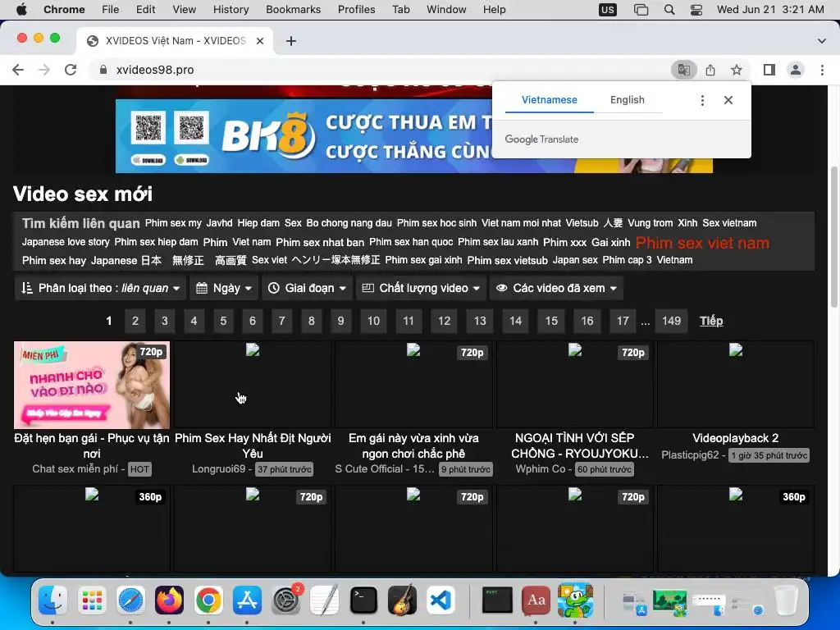Share this page using the share icon

point(710,70)
